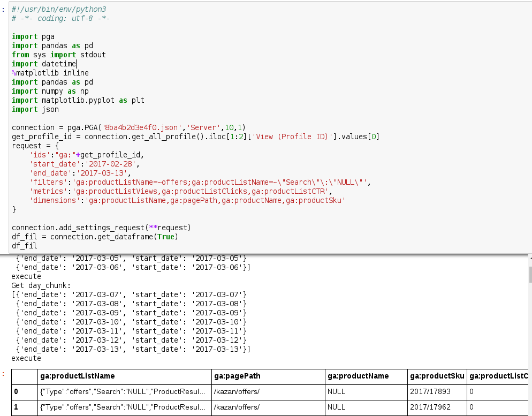Click the 'View (Profile ID)' string
This screenshot has width=532, height=416.
(x=292, y=137)
